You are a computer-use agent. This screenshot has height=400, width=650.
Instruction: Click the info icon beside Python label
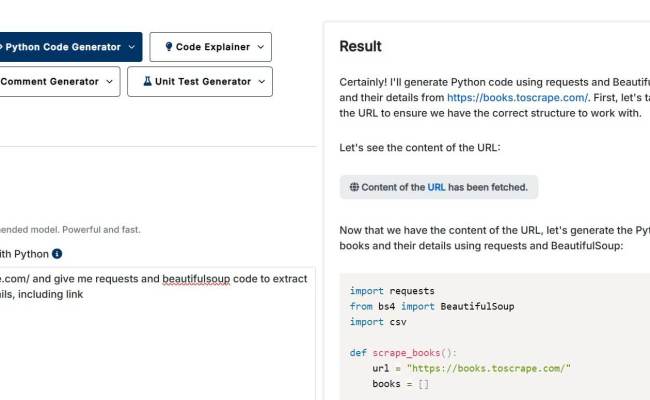coord(57,254)
